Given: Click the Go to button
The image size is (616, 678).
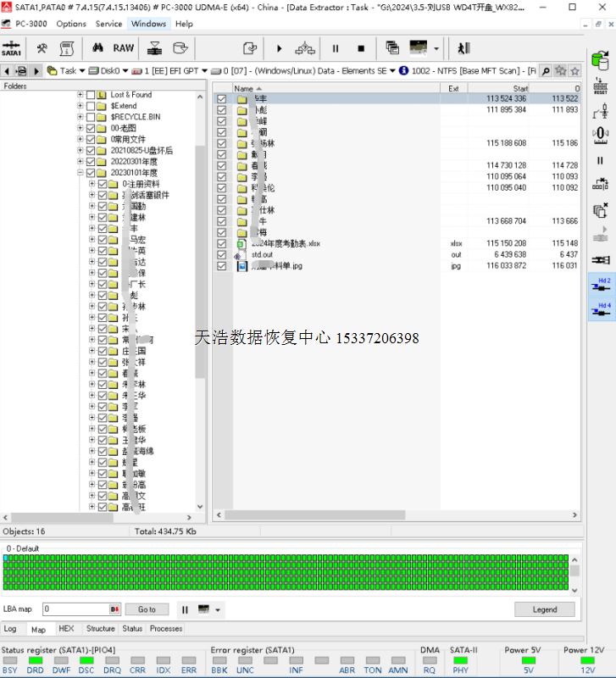Looking at the screenshot, I should [147, 609].
